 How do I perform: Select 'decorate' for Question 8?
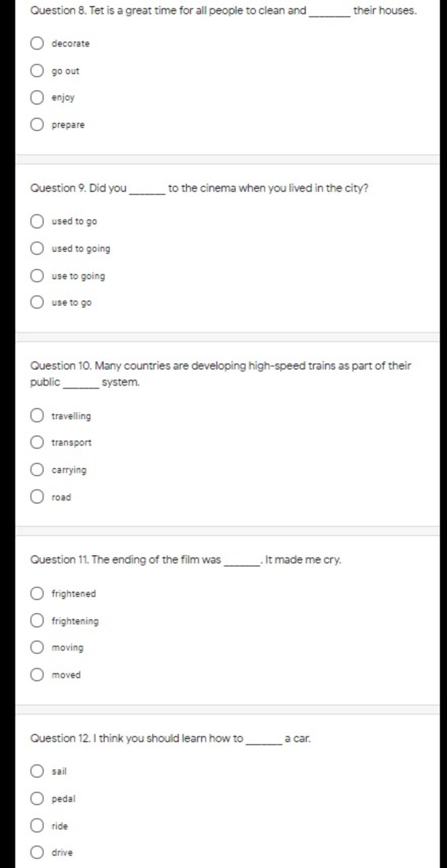pos(37,44)
